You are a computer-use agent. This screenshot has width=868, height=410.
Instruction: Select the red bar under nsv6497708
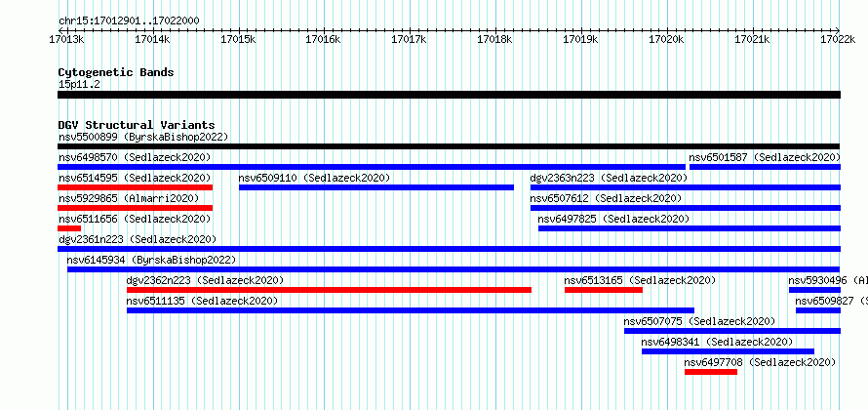click(x=711, y=372)
